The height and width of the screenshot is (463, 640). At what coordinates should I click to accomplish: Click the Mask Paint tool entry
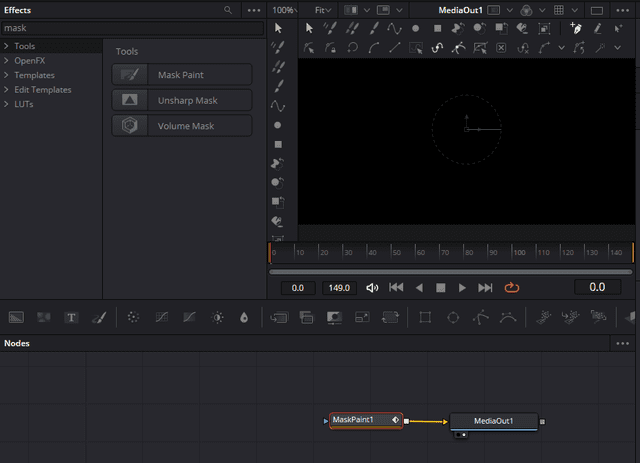coord(182,75)
